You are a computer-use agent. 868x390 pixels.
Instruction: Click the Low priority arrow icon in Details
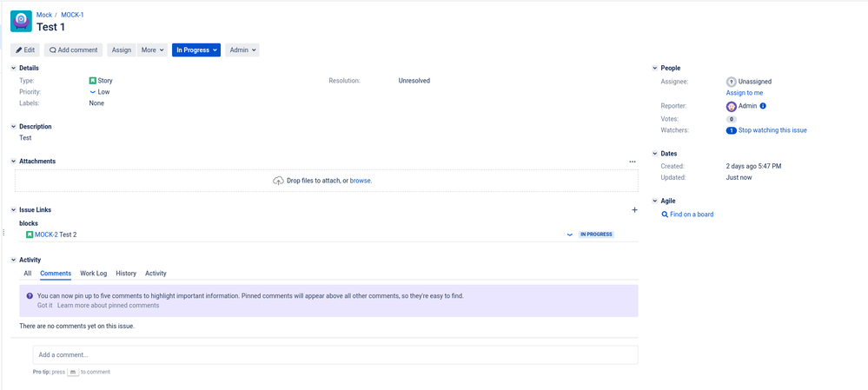pyautogui.click(x=92, y=92)
